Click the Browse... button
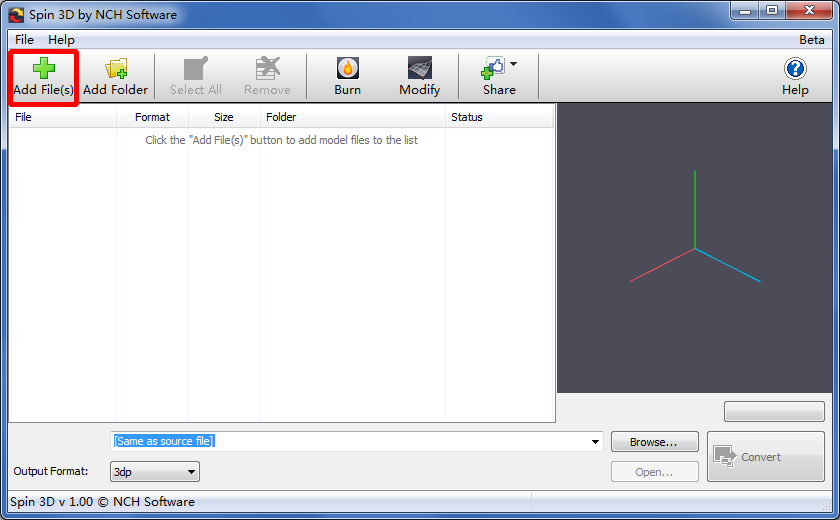Screen dimensions: 840x520 [654, 442]
